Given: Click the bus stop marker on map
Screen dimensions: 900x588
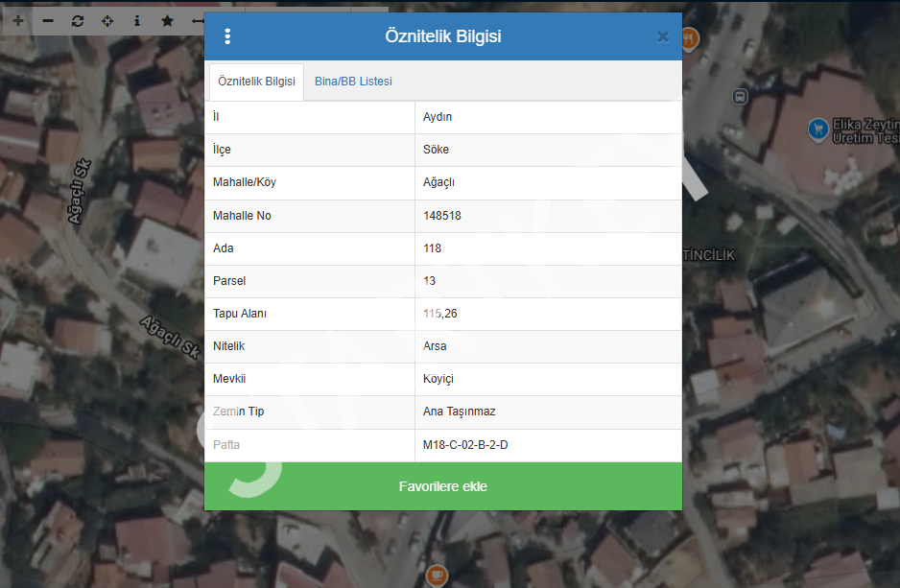Looking at the screenshot, I should point(740,97).
